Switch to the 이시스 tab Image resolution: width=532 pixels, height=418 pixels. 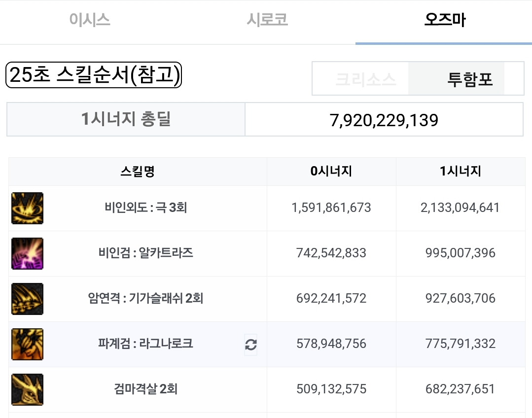[x=90, y=20]
